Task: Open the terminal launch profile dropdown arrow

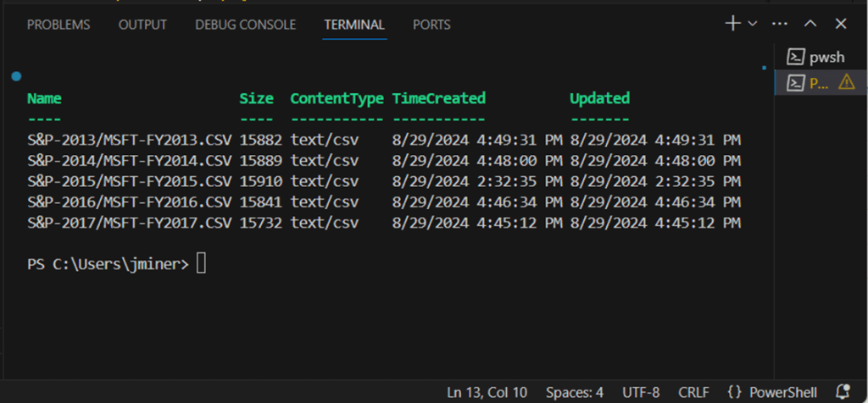Action: [x=752, y=24]
